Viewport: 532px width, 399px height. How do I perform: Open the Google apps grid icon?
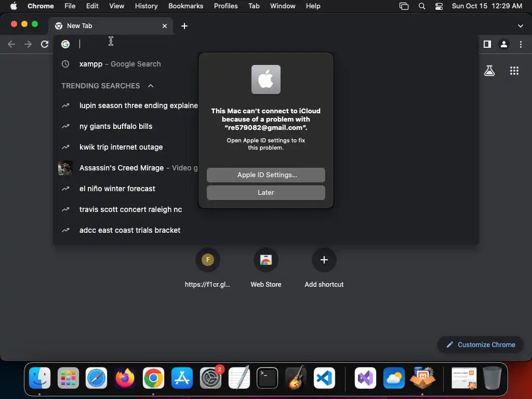click(514, 71)
